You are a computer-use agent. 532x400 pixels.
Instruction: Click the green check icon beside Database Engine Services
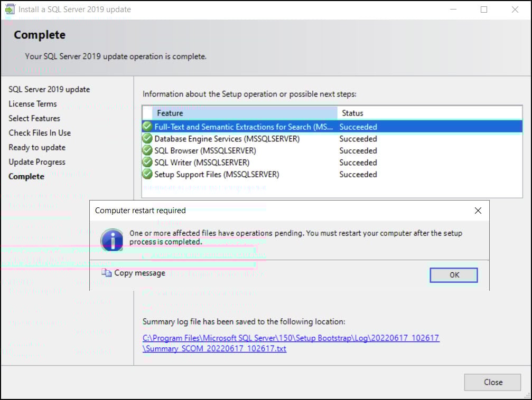point(147,138)
